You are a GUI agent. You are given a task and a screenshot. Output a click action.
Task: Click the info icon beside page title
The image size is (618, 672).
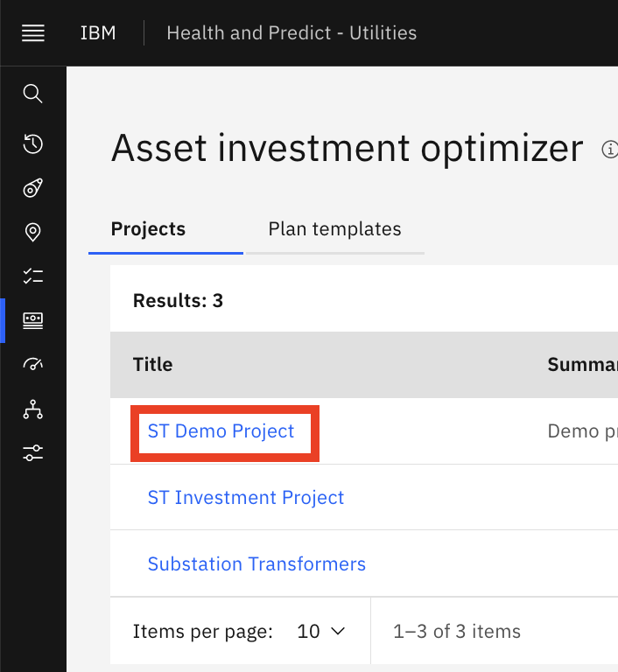pos(609,150)
